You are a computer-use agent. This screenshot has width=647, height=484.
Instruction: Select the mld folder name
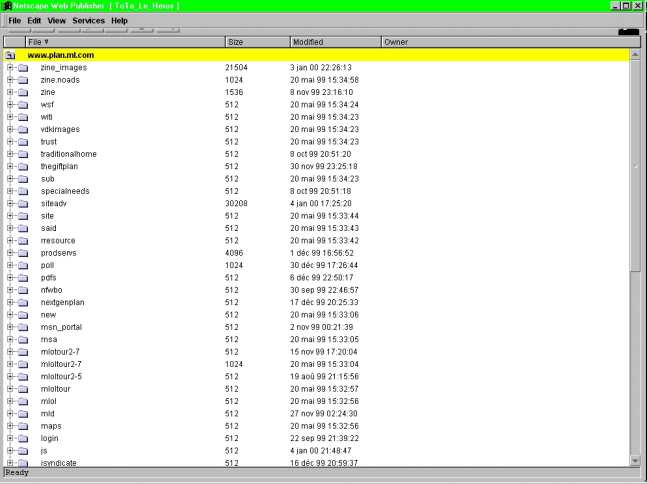point(47,413)
